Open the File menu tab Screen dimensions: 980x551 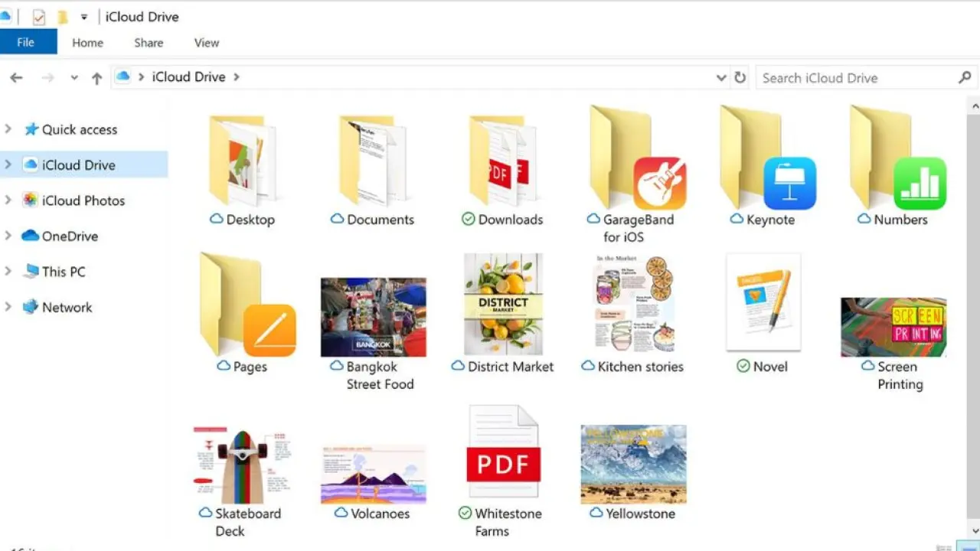(x=26, y=42)
